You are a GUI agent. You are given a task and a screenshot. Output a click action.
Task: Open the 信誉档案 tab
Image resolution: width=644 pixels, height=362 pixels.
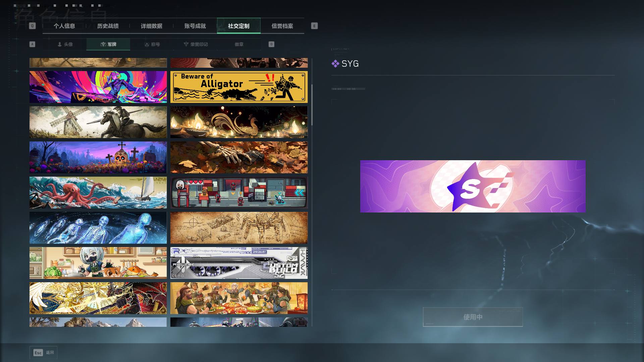click(x=282, y=26)
